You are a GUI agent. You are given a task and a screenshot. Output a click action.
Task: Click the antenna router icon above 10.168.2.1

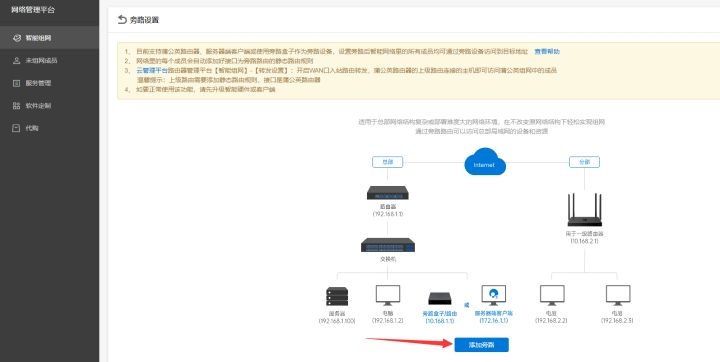point(584,210)
